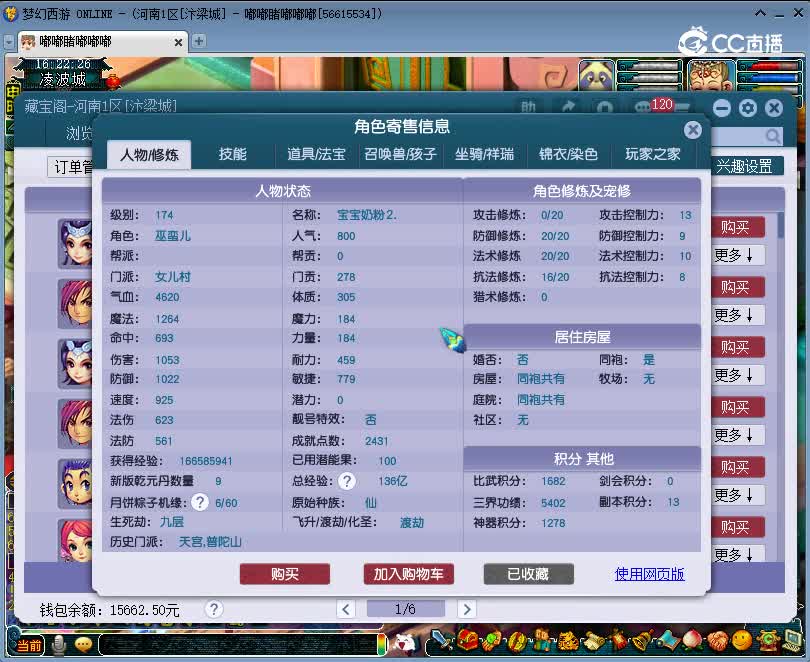Click the peach icon in bottom toolbar
810x662 pixels.
pyautogui.click(x=692, y=640)
